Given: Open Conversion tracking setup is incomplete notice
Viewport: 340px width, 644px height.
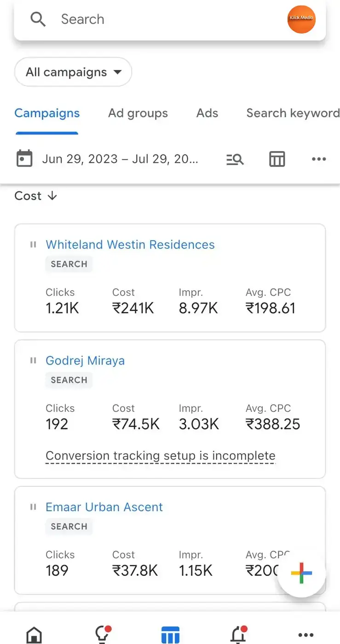Looking at the screenshot, I should coord(161,456).
